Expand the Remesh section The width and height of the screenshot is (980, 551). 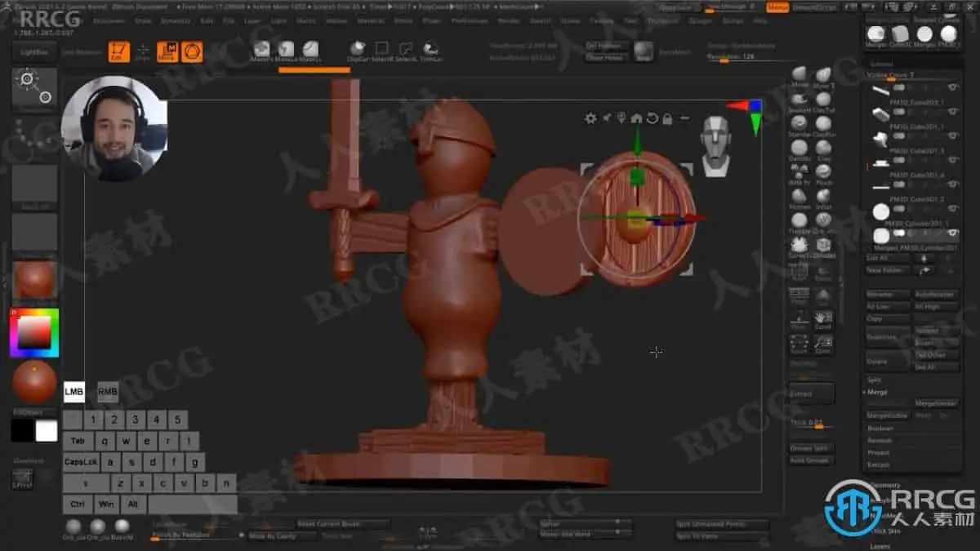[x=880, y=441]
